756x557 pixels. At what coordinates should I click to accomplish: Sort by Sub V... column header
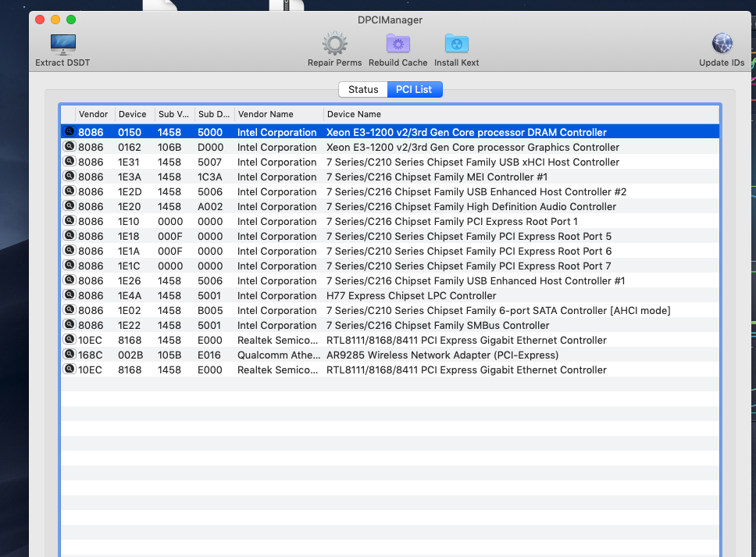pos(173,114)
